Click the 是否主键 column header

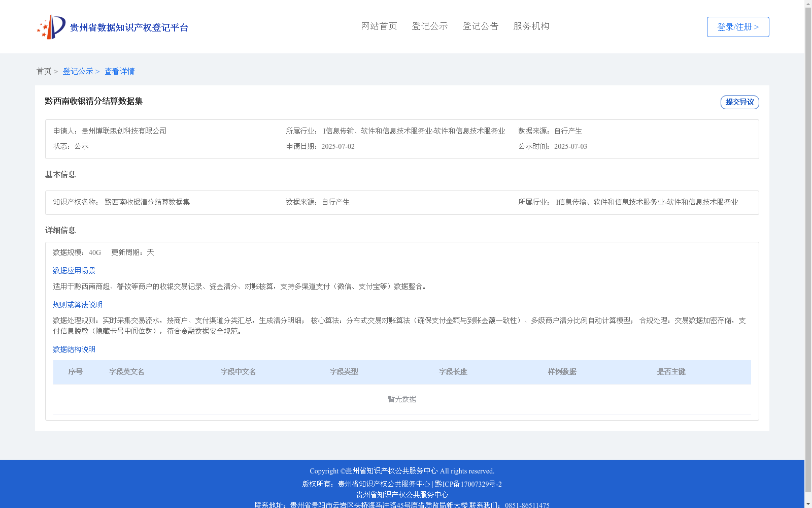point(671,372)
